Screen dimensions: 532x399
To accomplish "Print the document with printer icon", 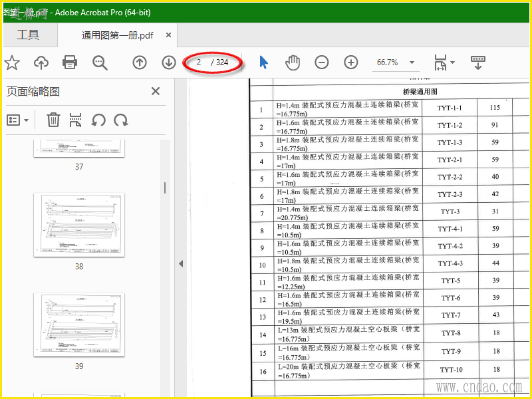I will pos(70,63).
